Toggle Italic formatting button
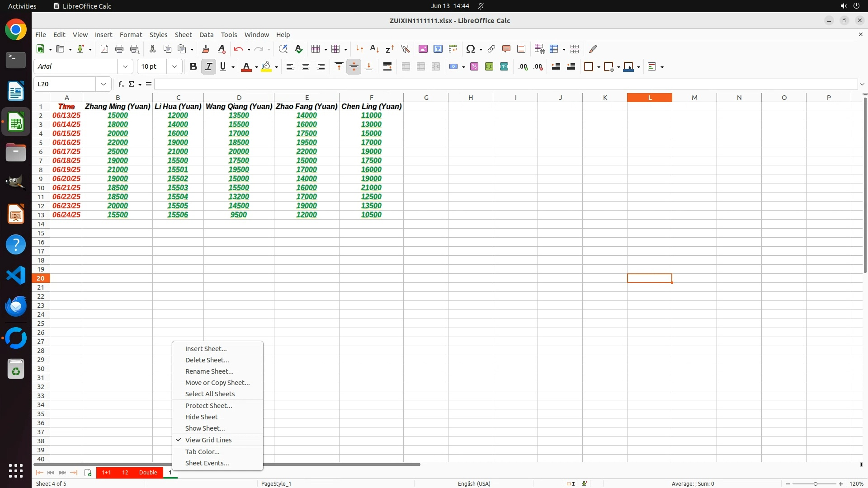The width and height of the screenshot is (868, 488). pos(208,66)
